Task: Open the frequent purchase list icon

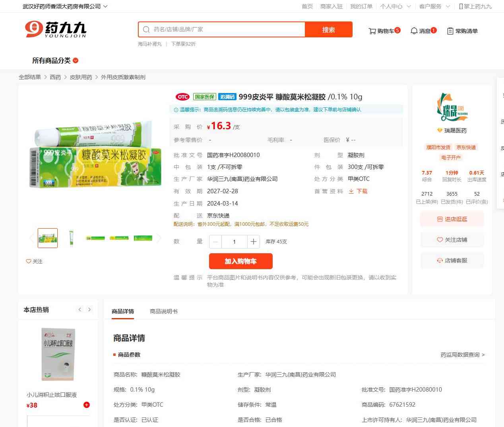Action: (x=450, y=31)
